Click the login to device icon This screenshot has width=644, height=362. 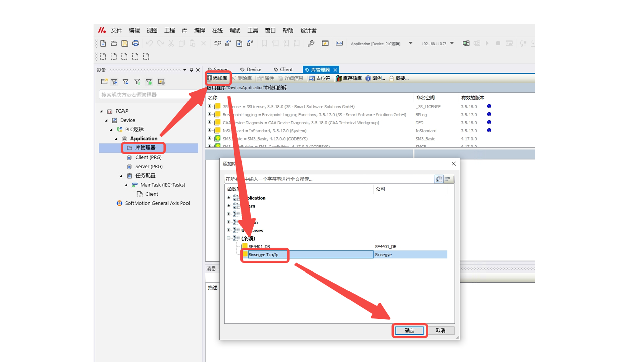pyautogui.click(x=466, y=43)
